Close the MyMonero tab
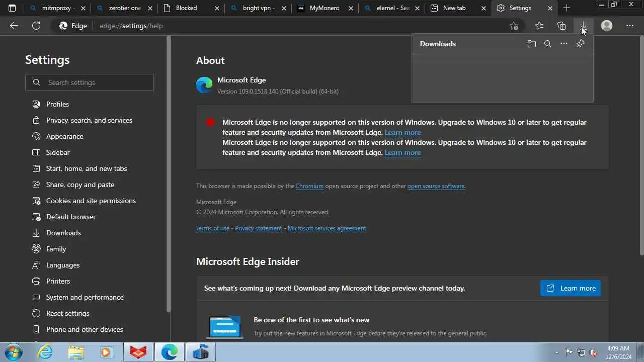Viewport: 644px width, 362px height. [x=351, y=8]
